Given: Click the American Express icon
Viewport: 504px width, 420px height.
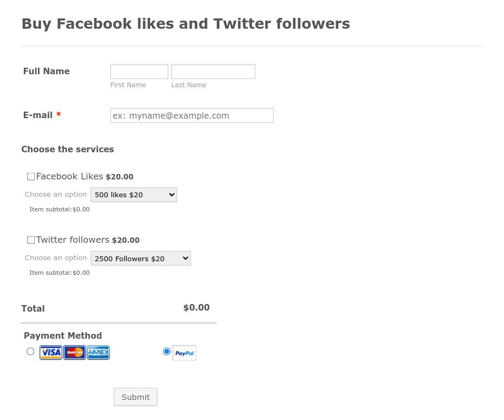Looking at the screenshot, I should (98, 352).
